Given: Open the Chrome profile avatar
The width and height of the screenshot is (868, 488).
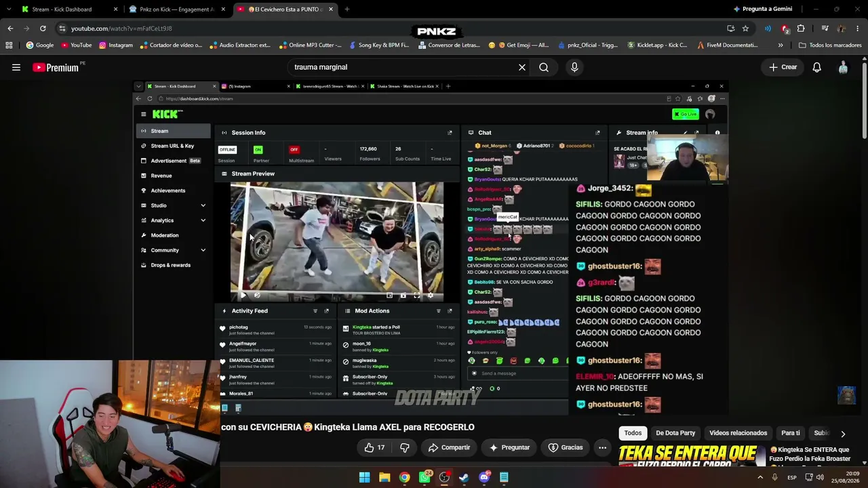Looking at the screenshot, I should (x=841, y=28).
